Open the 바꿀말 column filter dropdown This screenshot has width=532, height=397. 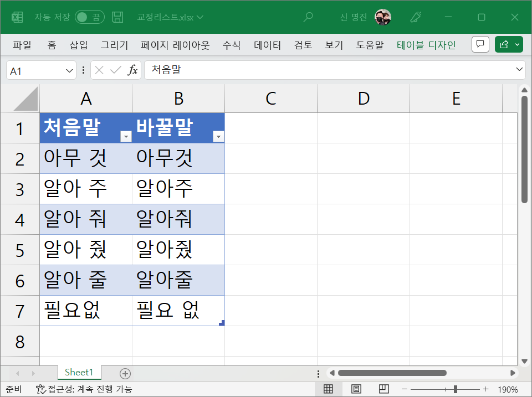pos(218,137)
